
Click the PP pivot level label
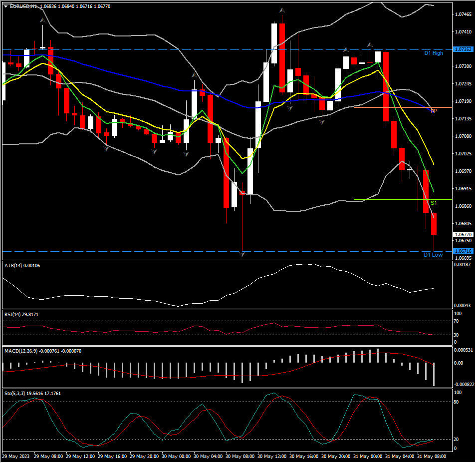[x=434, y=110]
